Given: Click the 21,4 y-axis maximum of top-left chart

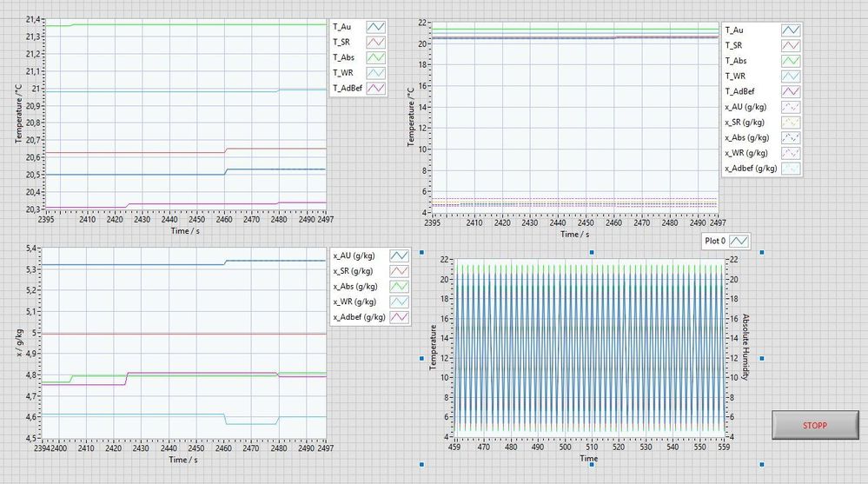Looking at the screenshot, I should (33, 19).
